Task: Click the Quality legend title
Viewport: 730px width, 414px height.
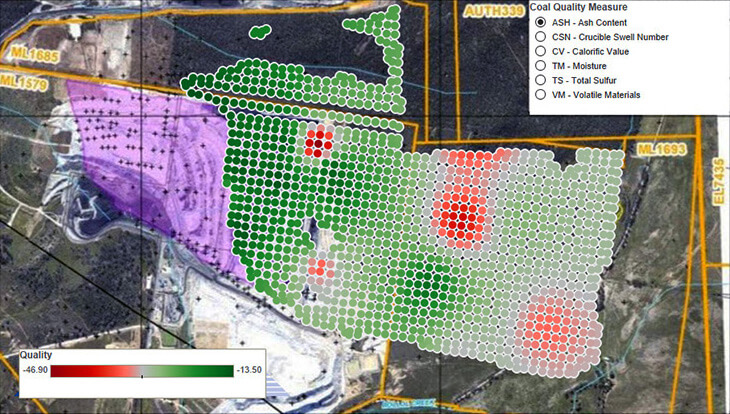Action: 36,355
